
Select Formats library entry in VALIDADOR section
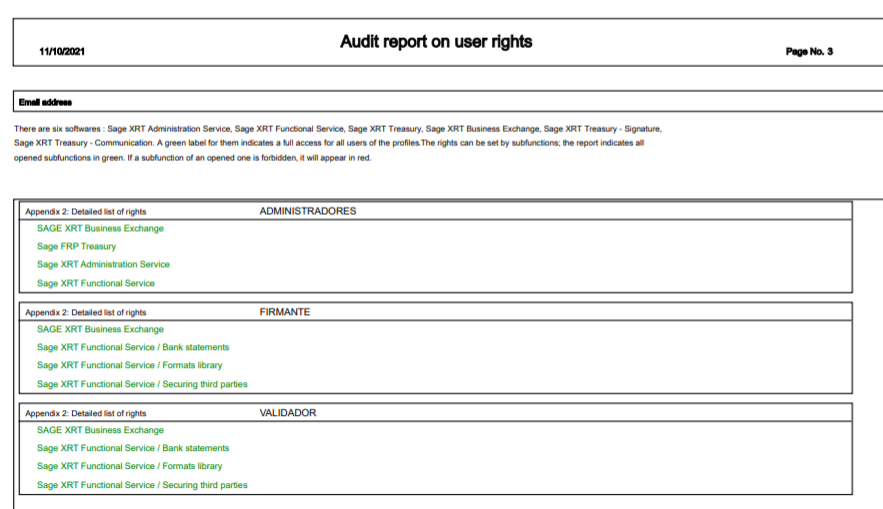130,467
